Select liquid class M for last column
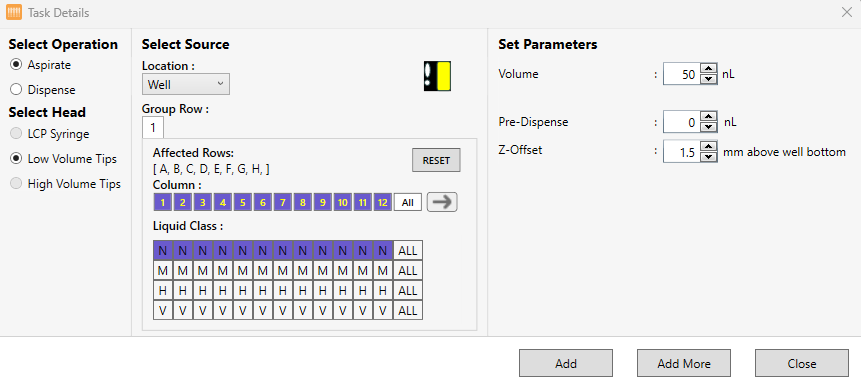The height and width of the screenshot is (386, 861). 383,270
